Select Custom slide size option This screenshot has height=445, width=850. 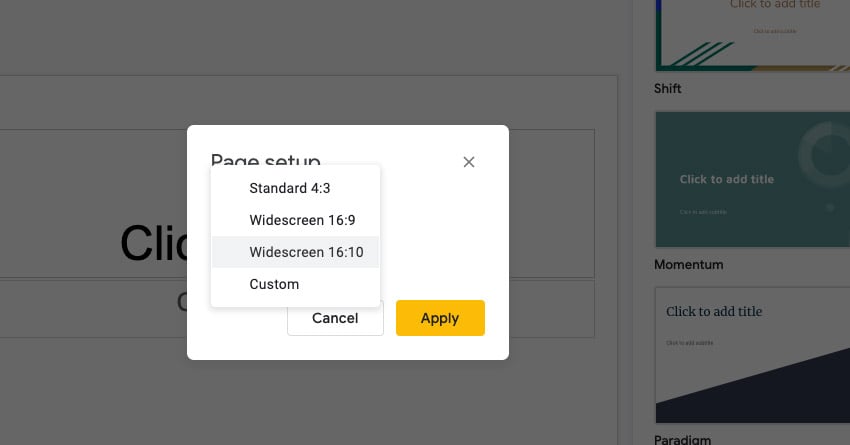pyautogui.click(x=274, y=284)
